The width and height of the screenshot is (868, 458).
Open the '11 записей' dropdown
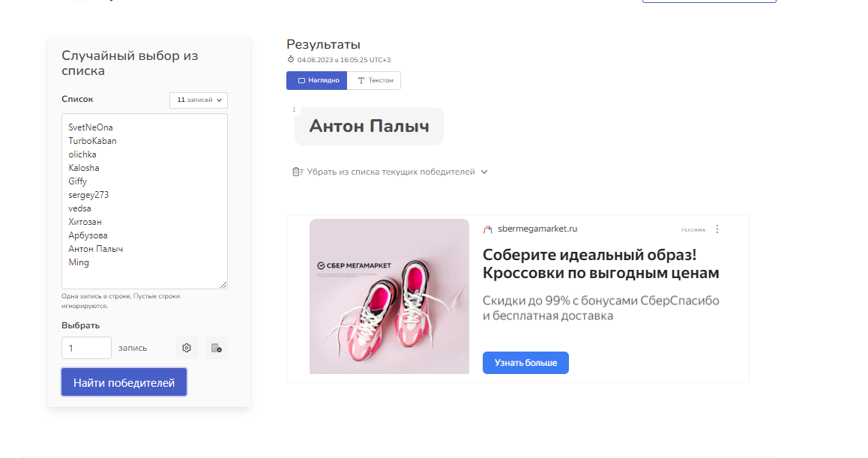199,100
